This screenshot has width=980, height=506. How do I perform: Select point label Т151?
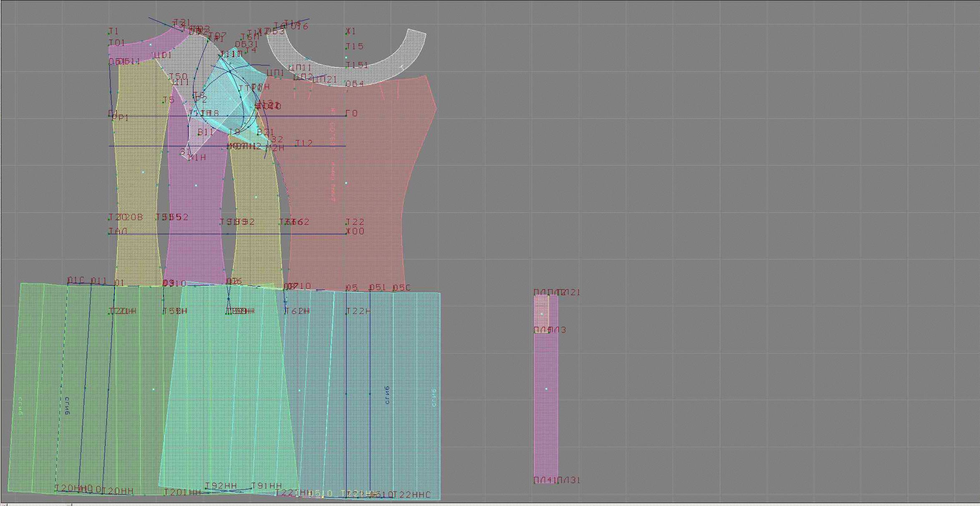(357, 65)
